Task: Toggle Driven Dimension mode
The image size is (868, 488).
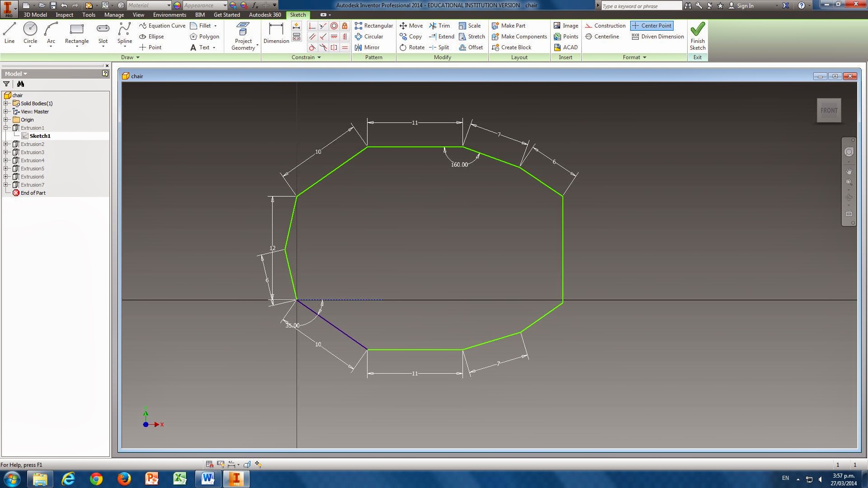Action: point(657,37)
